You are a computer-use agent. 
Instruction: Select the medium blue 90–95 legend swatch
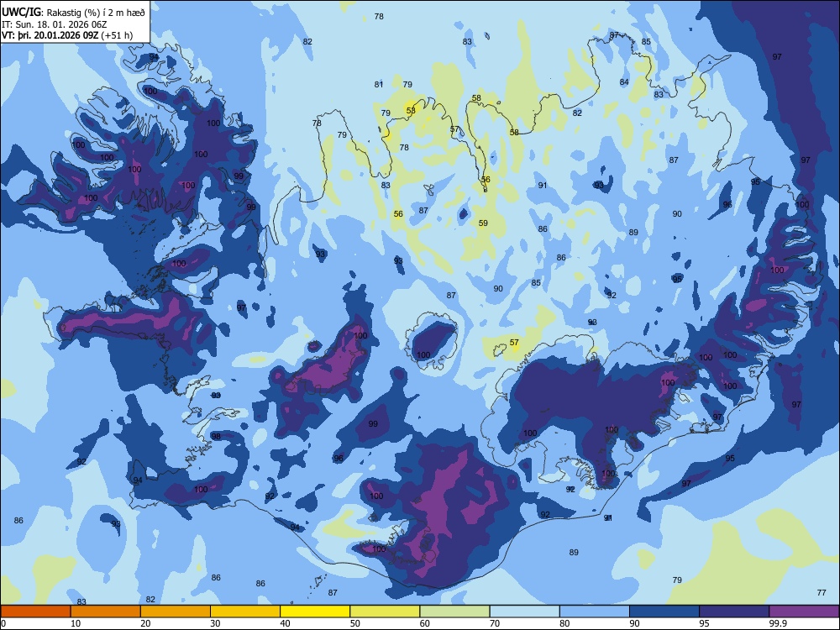pos(664,612)
